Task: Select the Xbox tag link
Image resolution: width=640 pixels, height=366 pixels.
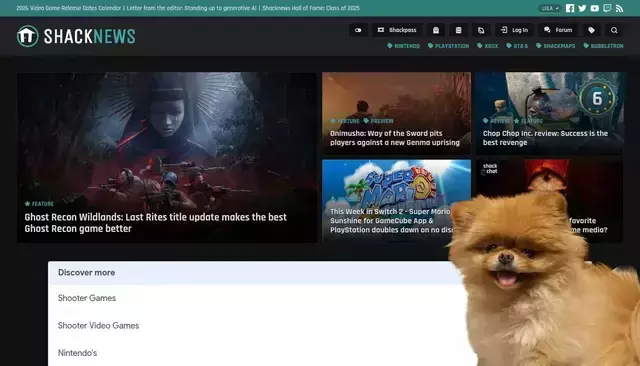Action: coord(488,46)
